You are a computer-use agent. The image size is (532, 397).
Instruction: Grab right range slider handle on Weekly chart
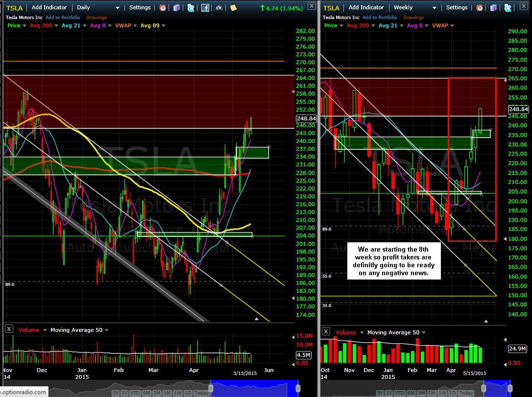pos(510,388)
